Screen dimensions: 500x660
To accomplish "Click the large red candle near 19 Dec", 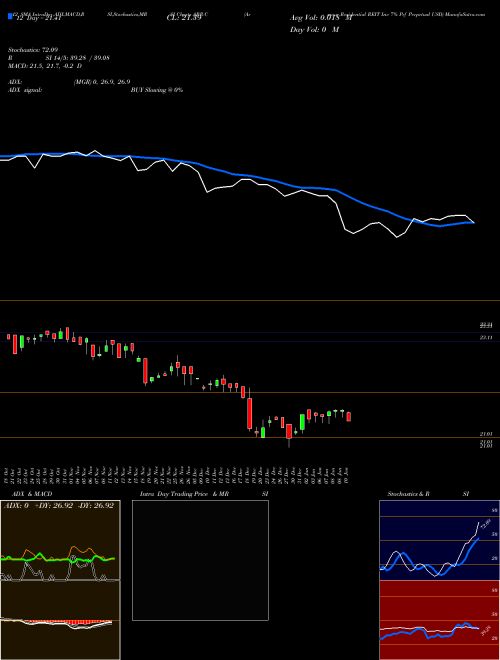I will coord(250,413).
